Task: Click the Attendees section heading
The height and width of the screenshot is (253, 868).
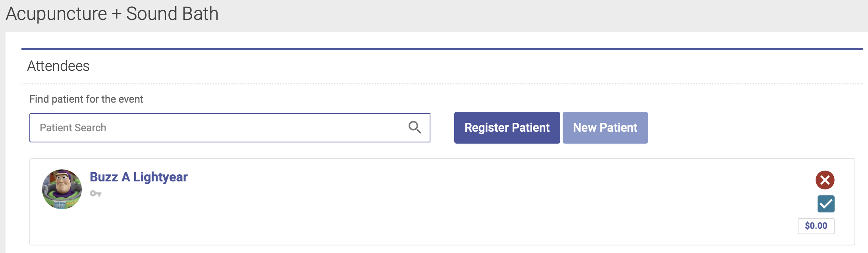Action: [58, 66]
